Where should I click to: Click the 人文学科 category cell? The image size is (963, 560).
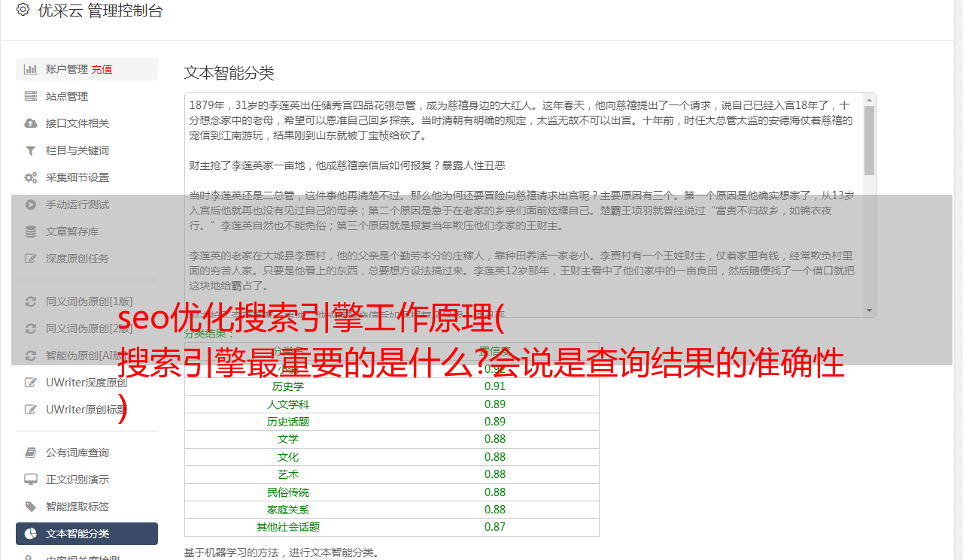(x=288, y=404)
